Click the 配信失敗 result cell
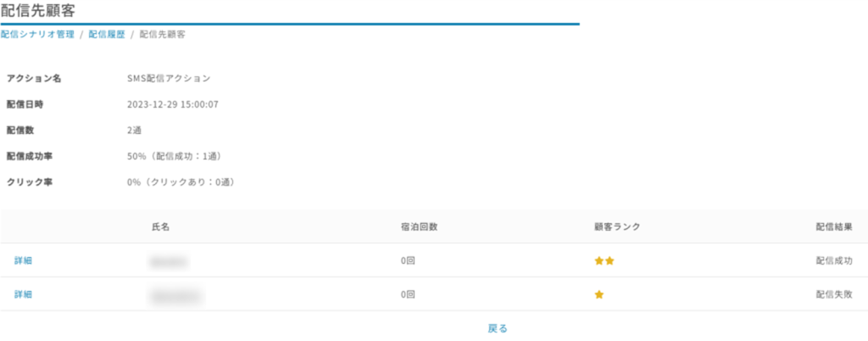868x341 pixels. point(833,294)
